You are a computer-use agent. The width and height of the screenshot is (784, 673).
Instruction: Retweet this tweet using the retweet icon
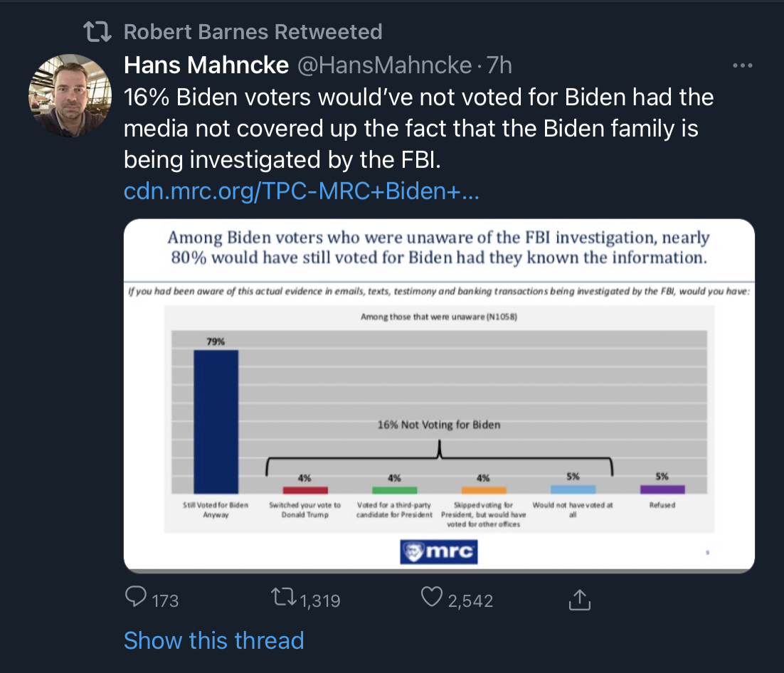[x=283, y=597]
